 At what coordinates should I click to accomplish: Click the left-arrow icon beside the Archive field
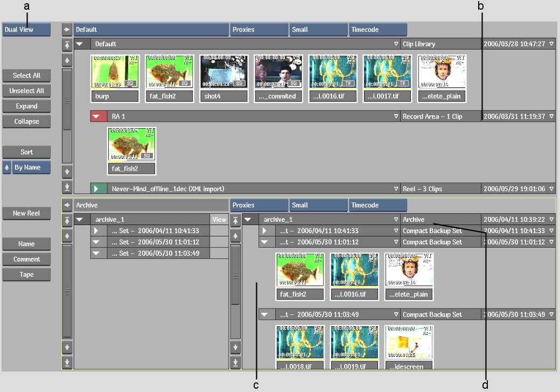pyautogui.click(x=67, y=205)
